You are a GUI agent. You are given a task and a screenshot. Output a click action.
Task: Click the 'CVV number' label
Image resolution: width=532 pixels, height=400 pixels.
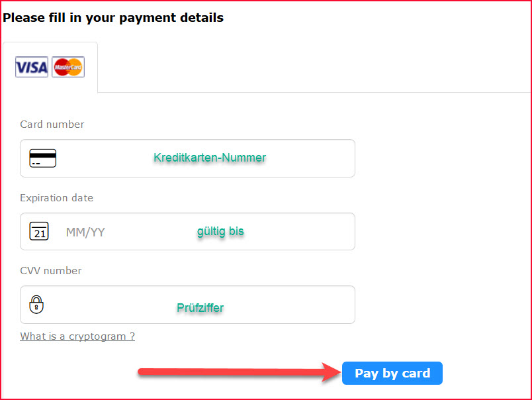click(51, 271)
